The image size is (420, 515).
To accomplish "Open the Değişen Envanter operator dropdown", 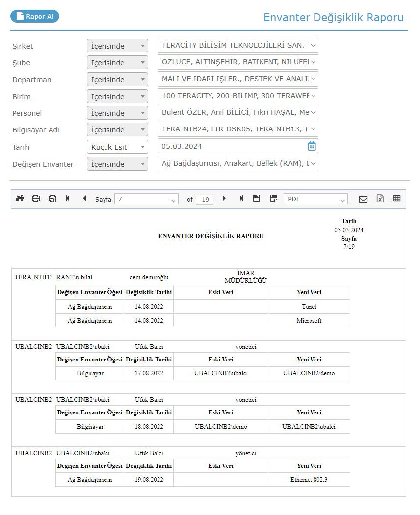I will pyautogui.click(x=117, y=164).
